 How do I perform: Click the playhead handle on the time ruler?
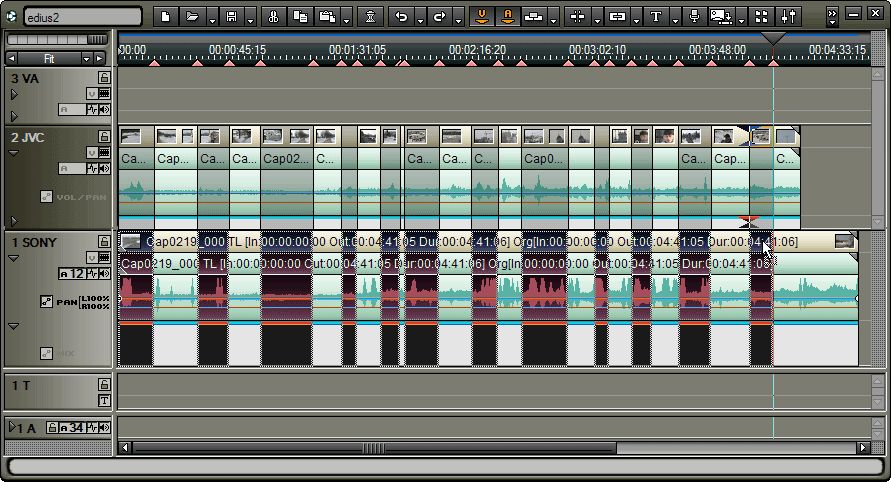(x=773, y=38)
